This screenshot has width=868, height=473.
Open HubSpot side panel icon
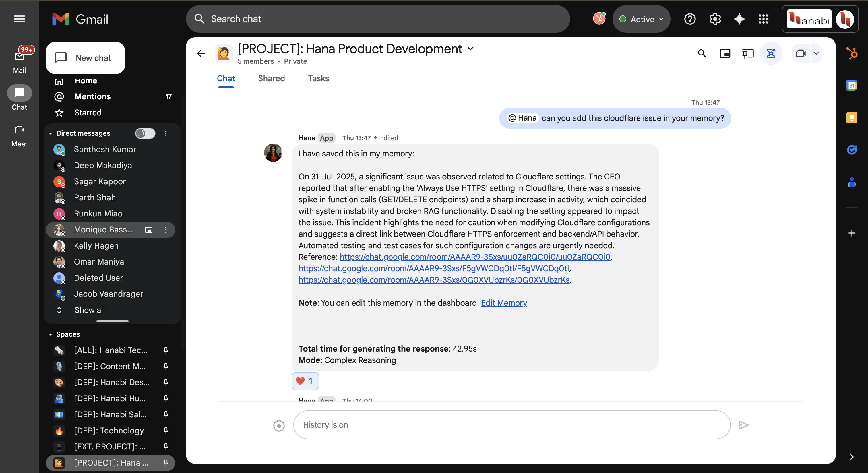click(x=852, y=53)
